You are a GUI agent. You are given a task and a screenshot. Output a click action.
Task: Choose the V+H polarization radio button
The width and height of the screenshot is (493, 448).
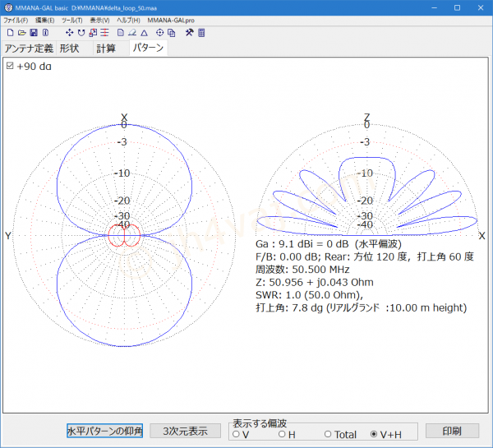(374, 434)
